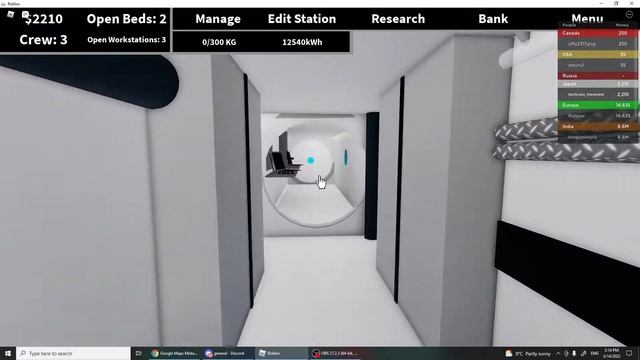The width and height of the screenshot is (640, 360).
Task: Select the Japan team row
Action: tap(597, 84)
